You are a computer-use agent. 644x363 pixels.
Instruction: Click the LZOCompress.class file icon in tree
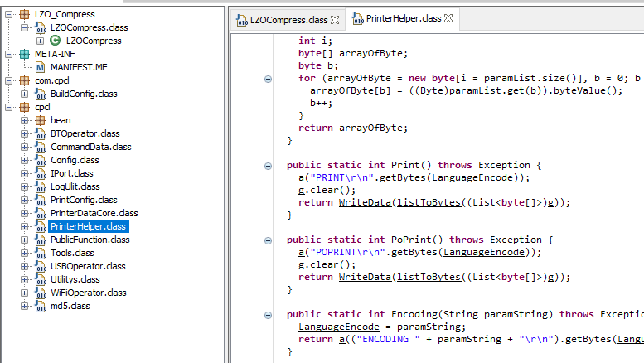pyautogui.click(x=41, y=27)
